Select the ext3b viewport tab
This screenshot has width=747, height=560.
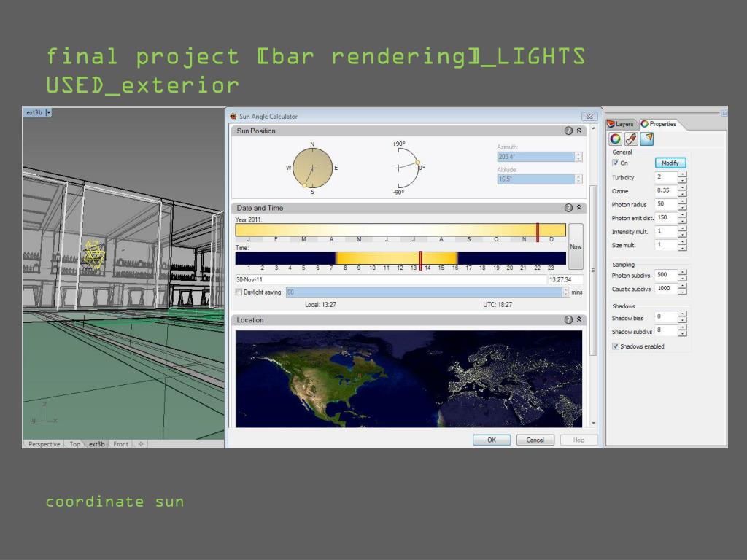coord(97,444)
